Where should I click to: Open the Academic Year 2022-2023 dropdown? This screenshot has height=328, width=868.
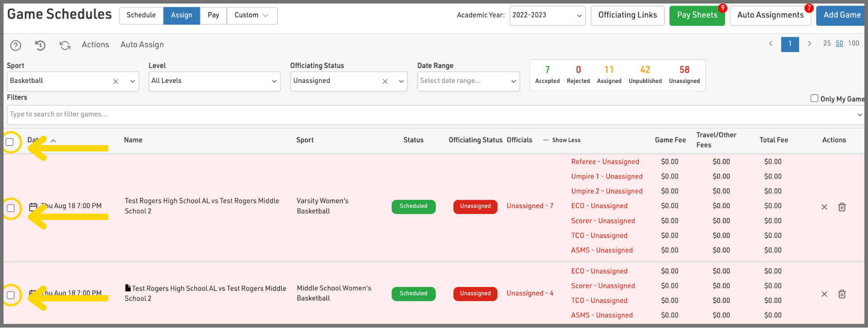pyautogui.click(x=547, y=15)
